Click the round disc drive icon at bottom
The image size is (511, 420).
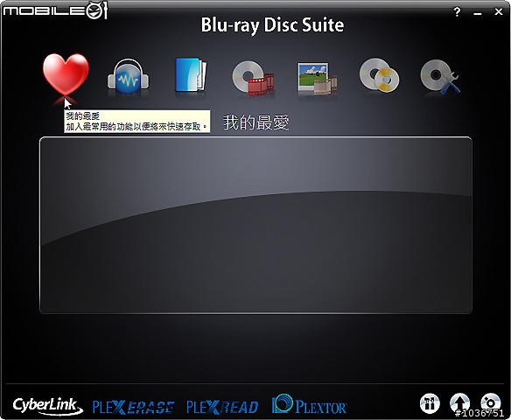click(x=490, y=403)
